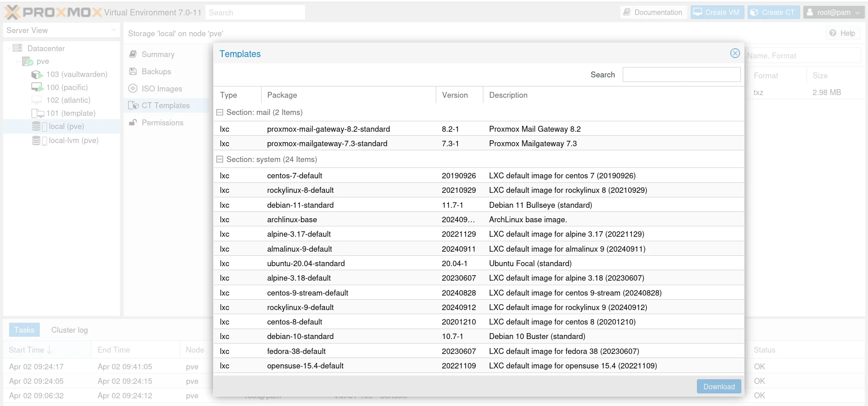Collapse the system section group
Viewport: 868px width, 406px height.
point(220,159)
